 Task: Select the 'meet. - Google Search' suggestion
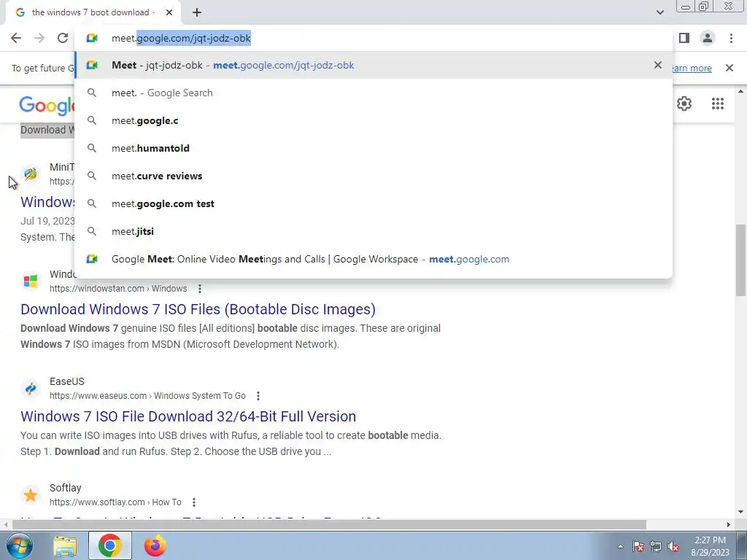pyautogui.click(x=373, y=93)
